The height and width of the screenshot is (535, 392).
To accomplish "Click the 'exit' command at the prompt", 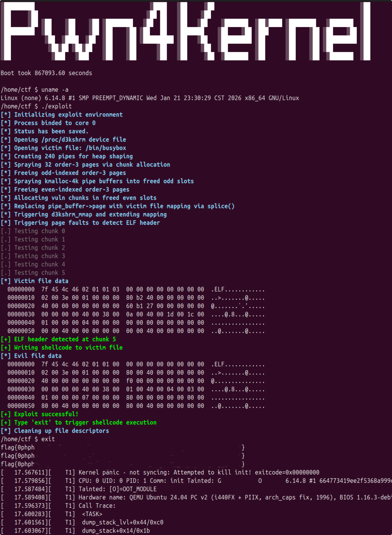I will [48, 439].
